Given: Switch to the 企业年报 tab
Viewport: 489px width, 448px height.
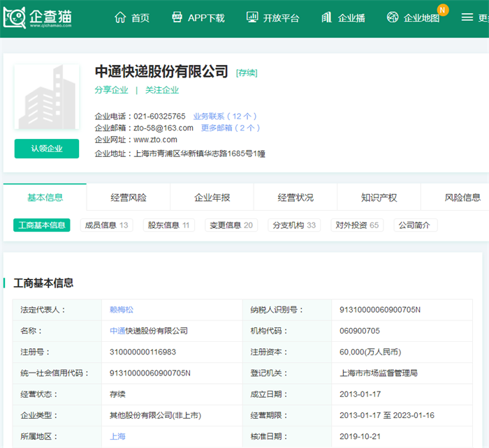Looking at the screenshot, I should pyautogui.click(x=212, y=197).
